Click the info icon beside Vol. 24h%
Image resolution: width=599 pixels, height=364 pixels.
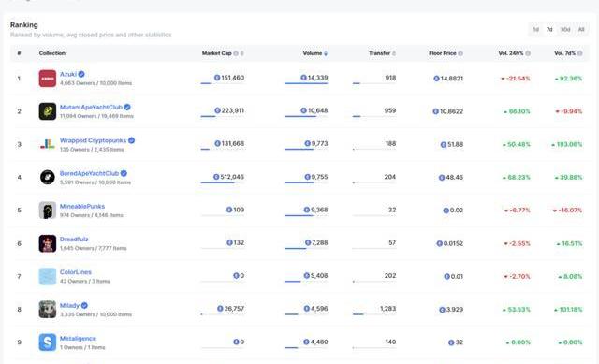point(528,53)
